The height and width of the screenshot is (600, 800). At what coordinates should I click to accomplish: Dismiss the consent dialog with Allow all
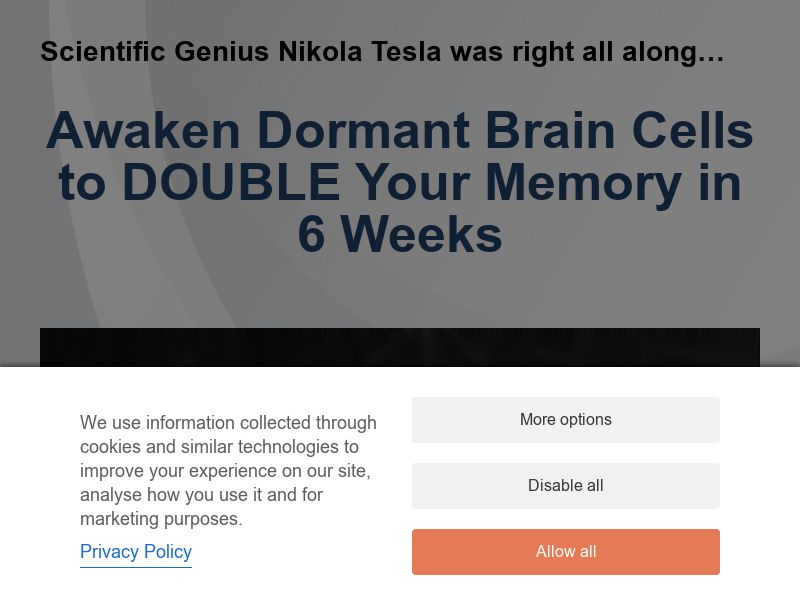(565, 551)
